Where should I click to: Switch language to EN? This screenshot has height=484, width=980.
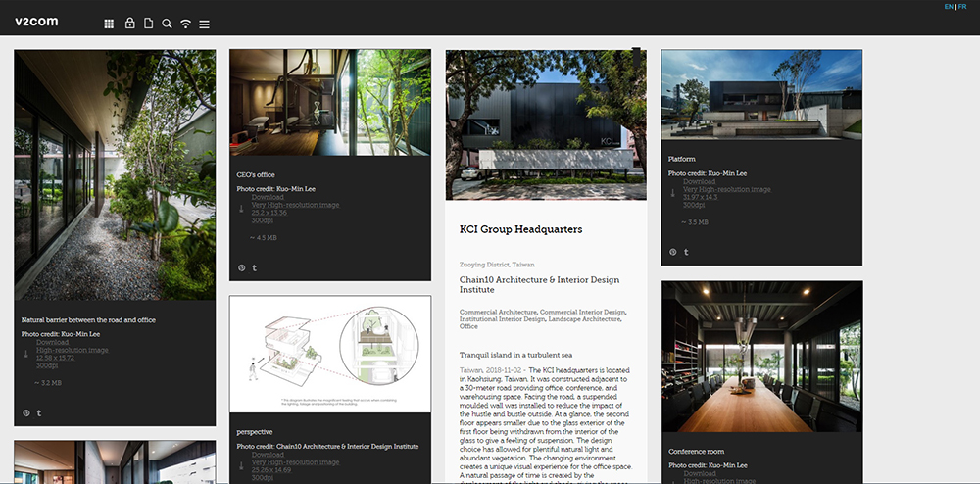point(949,6)
